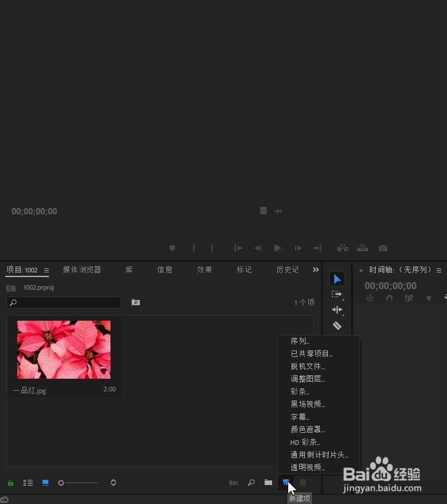This screenshot has height=504, width=447.
Task: Click the Overwrite edit button
Action: pyautogui.click(x=362, y=248)
